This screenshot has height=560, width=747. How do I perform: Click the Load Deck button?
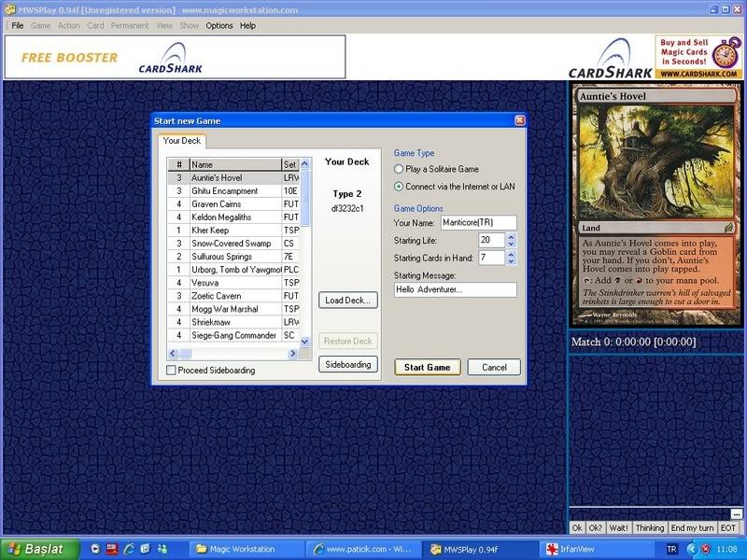point(347,300)
